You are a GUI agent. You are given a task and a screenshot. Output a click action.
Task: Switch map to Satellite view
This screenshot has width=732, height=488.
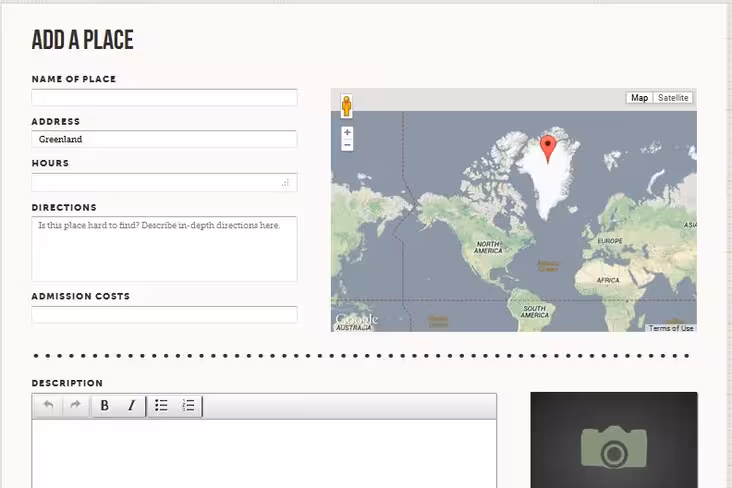[x=673, y=98]
